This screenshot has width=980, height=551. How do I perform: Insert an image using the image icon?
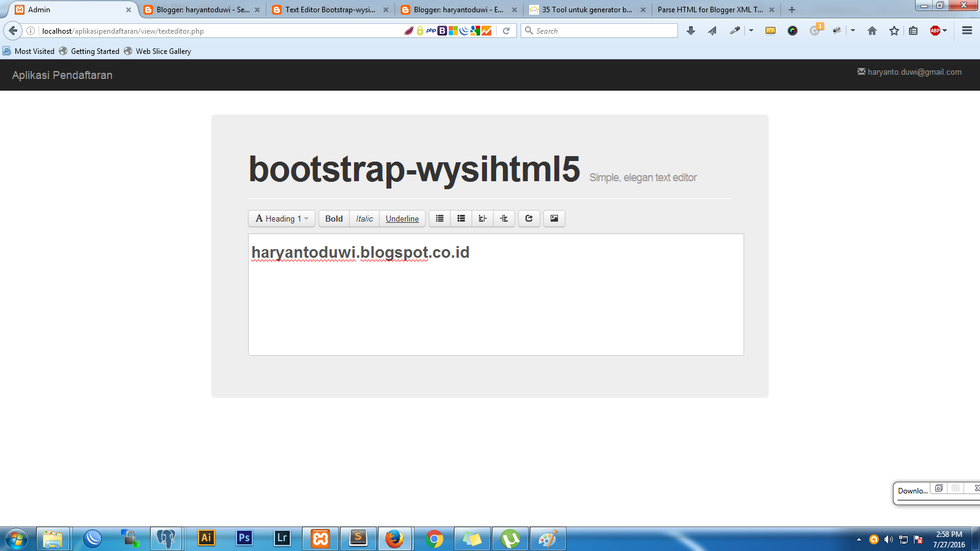(554, 218)
